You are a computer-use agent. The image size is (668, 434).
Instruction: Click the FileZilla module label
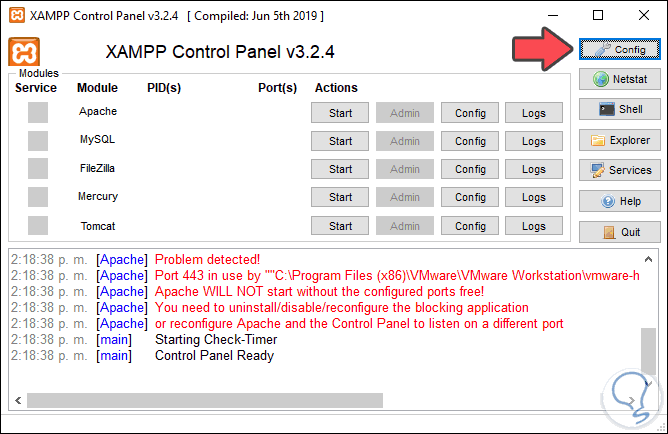click(x=98, y=168)
